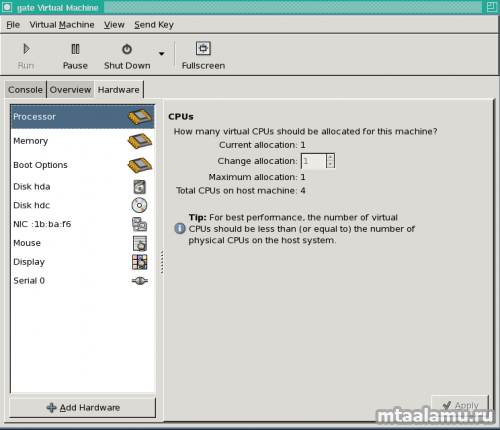Click the Add Hardware button
Image resolution: width=500 pixels, height=430 pixels.
pos(83,408)
